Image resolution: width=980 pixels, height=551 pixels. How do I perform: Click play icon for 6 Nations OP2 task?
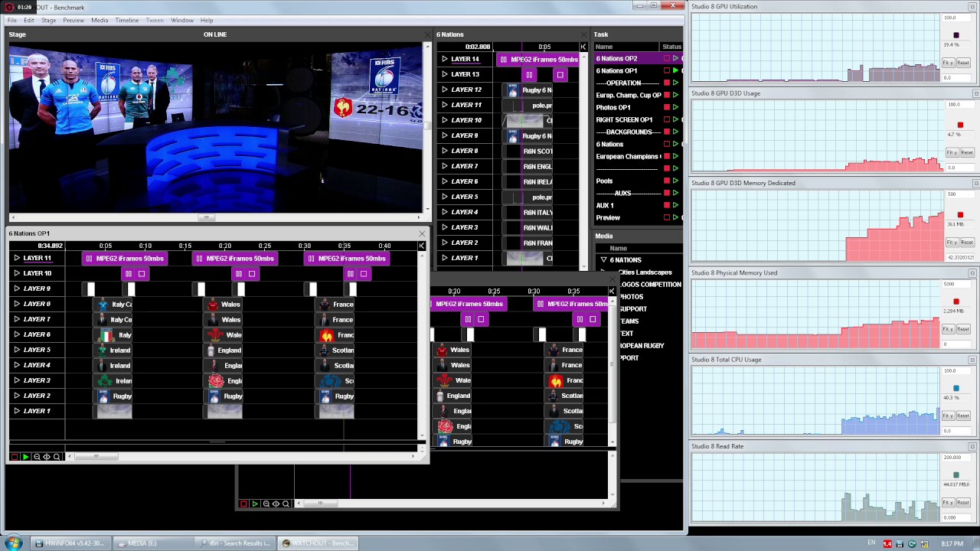(675, 59)
